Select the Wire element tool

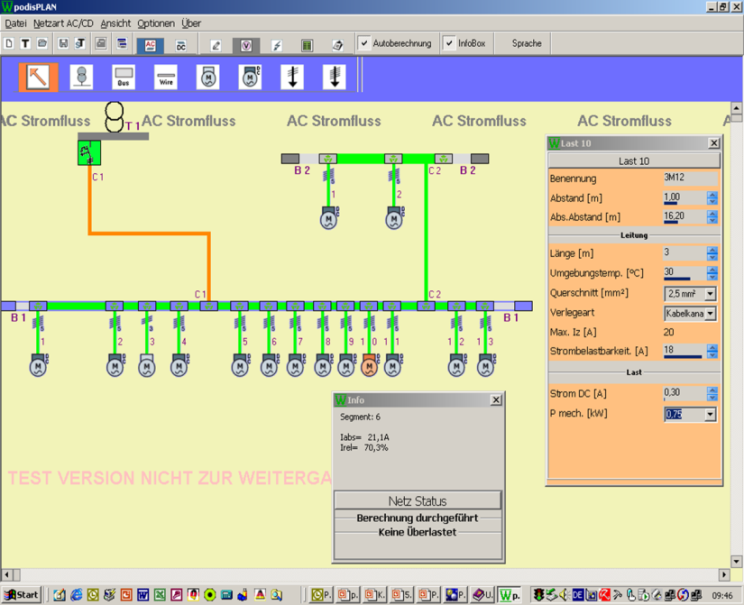pyautogui.click(x=166, y=77)
